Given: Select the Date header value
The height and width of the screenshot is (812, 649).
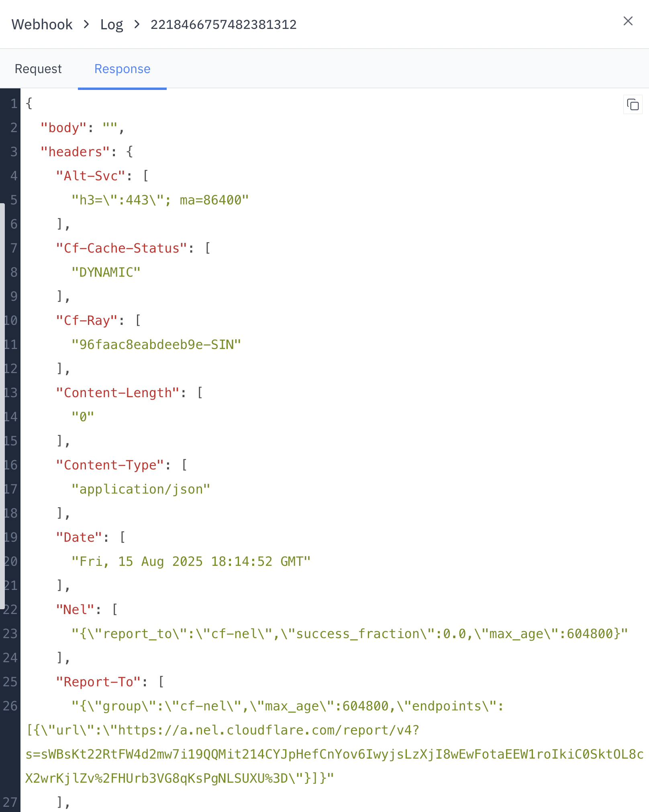Looking at the screenshot, I should click(191, 561).
